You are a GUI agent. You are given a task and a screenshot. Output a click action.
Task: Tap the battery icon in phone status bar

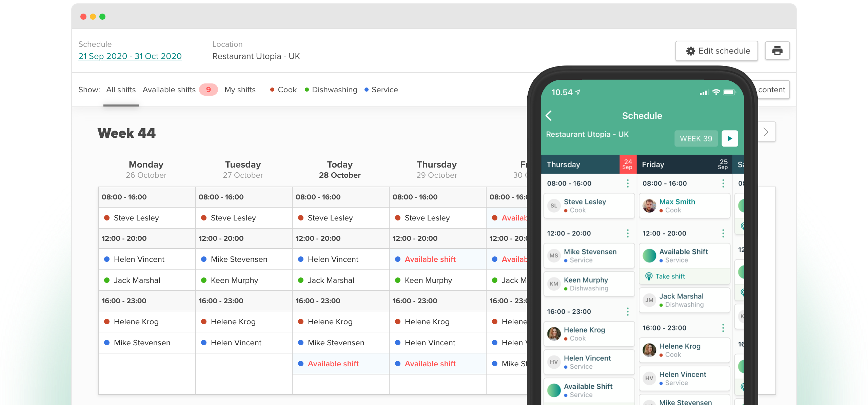pos(729,92)
